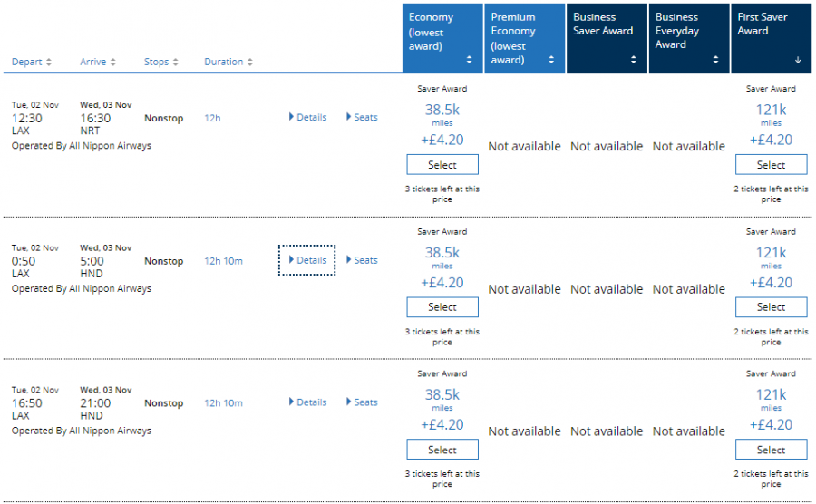This screenshot has width=816, height=504.
Task: Select First Saver Award on 16:50 flight
Action: [x=771, y=450]
